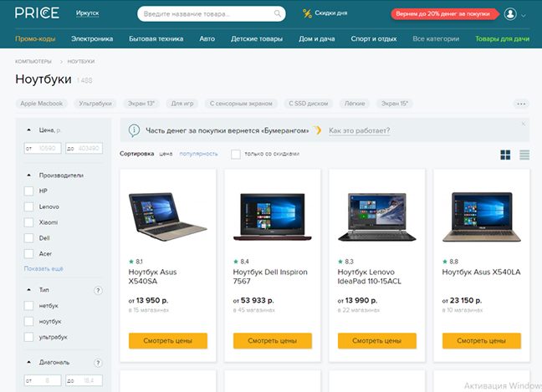Enable только со скидками checkbox
The width and height of the screenshot is (542, 392).
coord(236,154)
